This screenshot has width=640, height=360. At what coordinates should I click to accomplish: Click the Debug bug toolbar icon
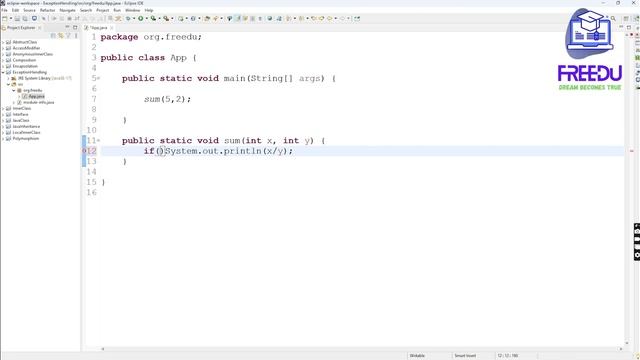click(x=128, y=18)
